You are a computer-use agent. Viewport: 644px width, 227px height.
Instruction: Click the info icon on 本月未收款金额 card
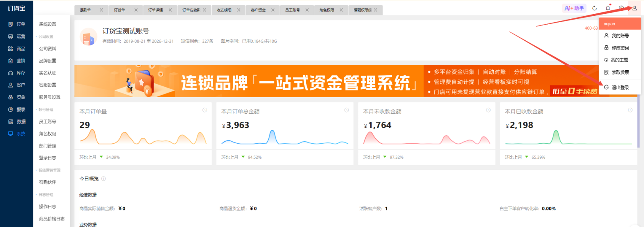tap(488, 110)
